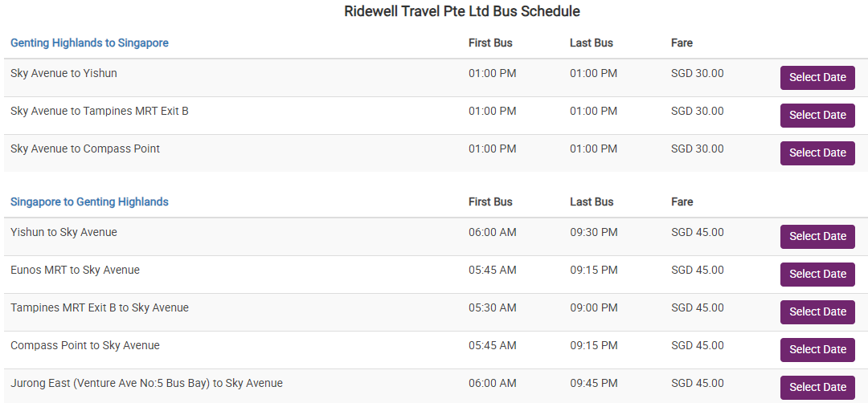The image size is (868, 403).
Task: Choose date for Jurong East to Sky Avenue
Action: pos(817,388)
